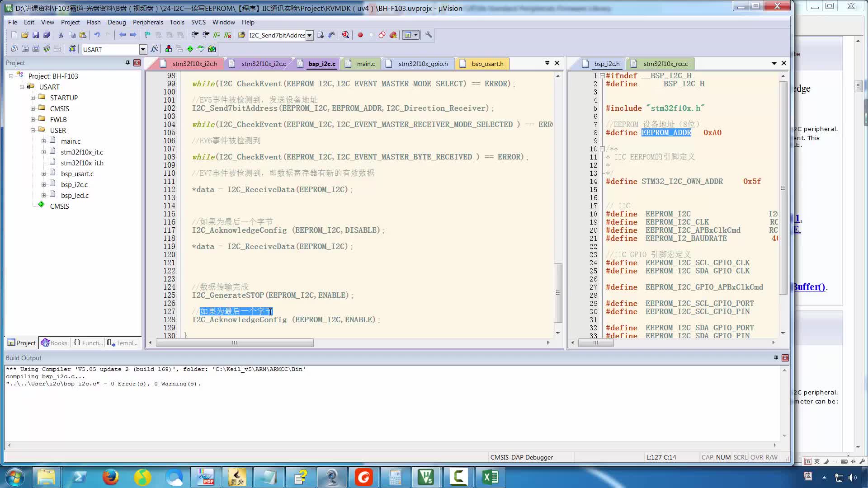
Task: Switch to the stm32f10x_i2c.h tab
Action: pyautogui.click(x=189, y=64)
